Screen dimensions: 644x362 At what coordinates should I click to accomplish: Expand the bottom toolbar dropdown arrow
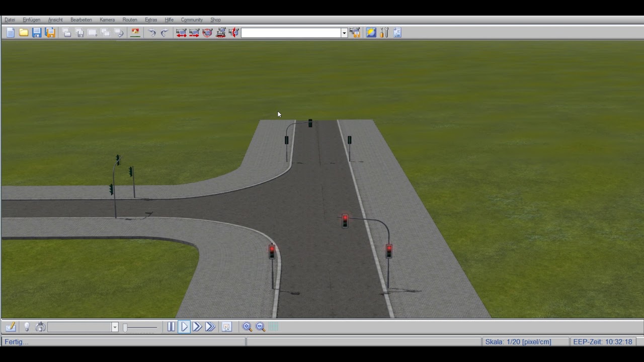[115, 327]
